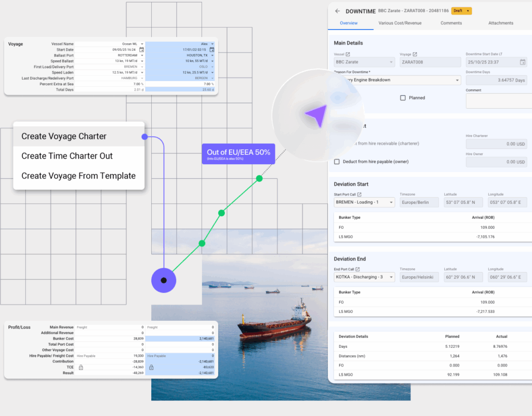Open the Downtime Start Date calendar picker
Viewport: 532px width, 416px height.
pos(523,62)
